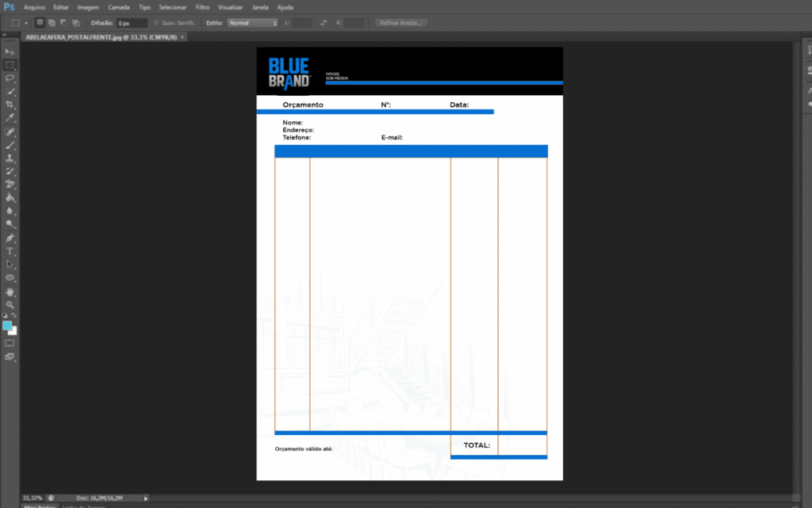Open the Estilo dropdown set to Normal
The width and height of the screenshot is (812, 508).
[252, 23]
